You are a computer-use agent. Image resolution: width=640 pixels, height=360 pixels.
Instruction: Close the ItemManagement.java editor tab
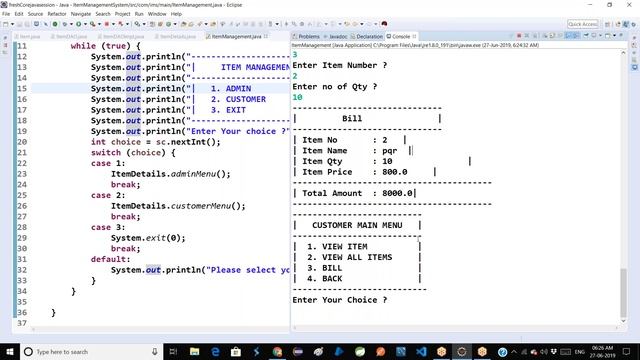pyautogui.click(x=266, y=36)
